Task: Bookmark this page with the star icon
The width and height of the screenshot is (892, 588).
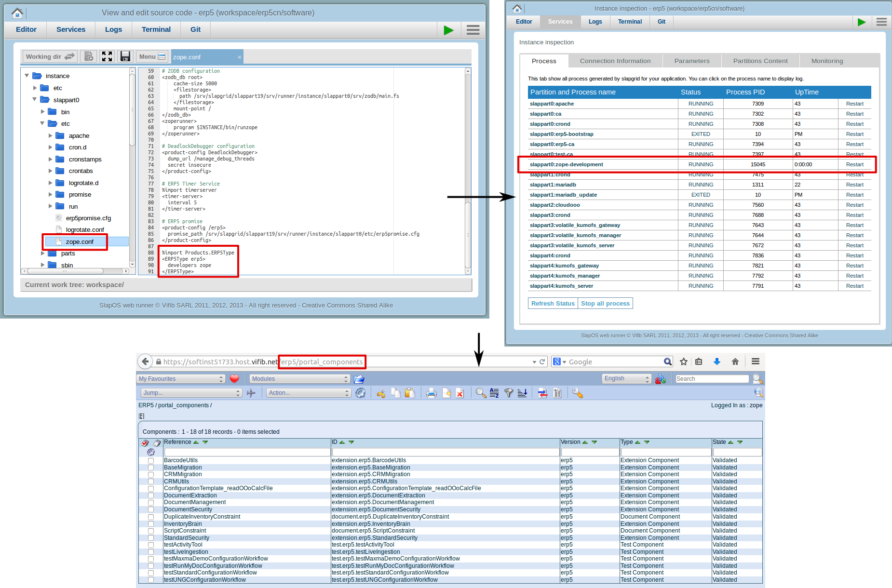Action: click(x=683, y=361)
